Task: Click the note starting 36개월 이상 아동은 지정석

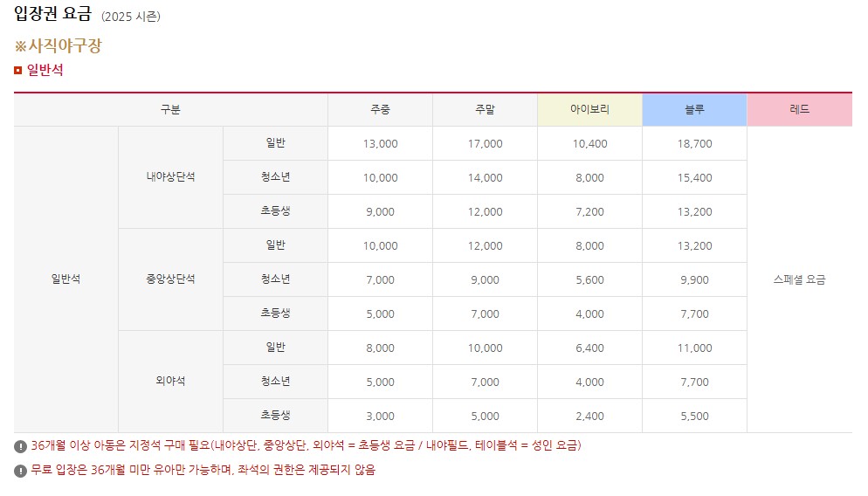Action: coord(306,445)
